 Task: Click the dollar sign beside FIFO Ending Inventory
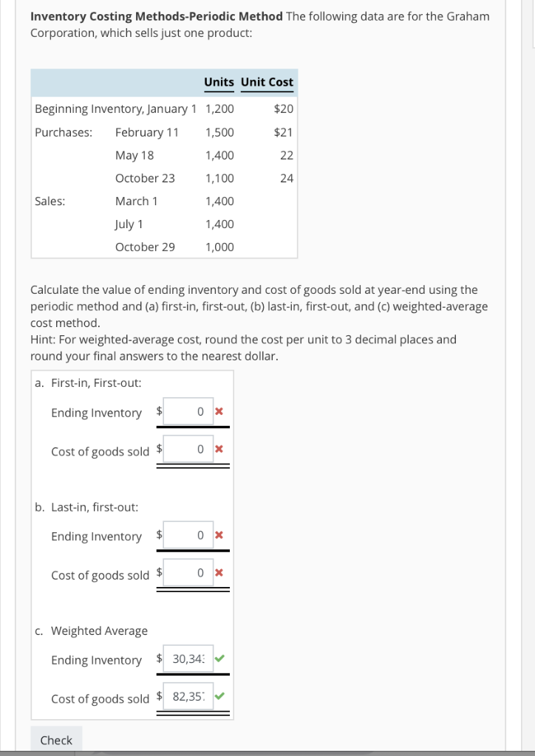[x=158, y=411]
